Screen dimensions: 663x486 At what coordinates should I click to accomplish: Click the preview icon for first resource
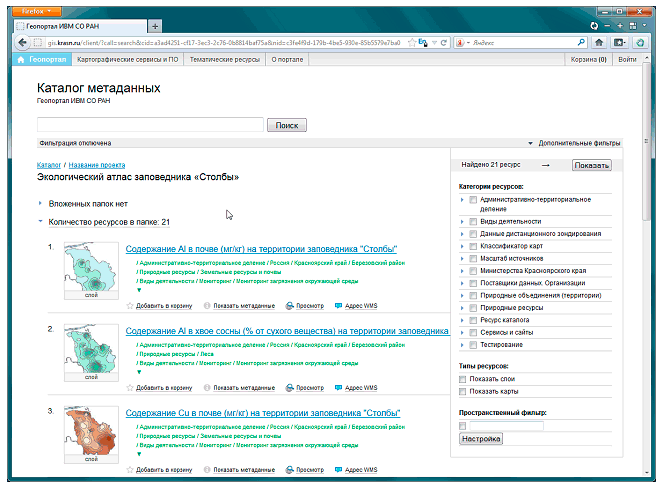pos(290,305)
